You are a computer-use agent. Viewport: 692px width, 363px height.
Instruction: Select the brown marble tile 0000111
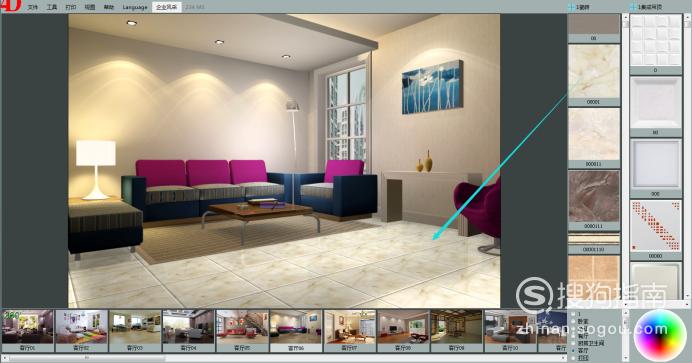594,196
